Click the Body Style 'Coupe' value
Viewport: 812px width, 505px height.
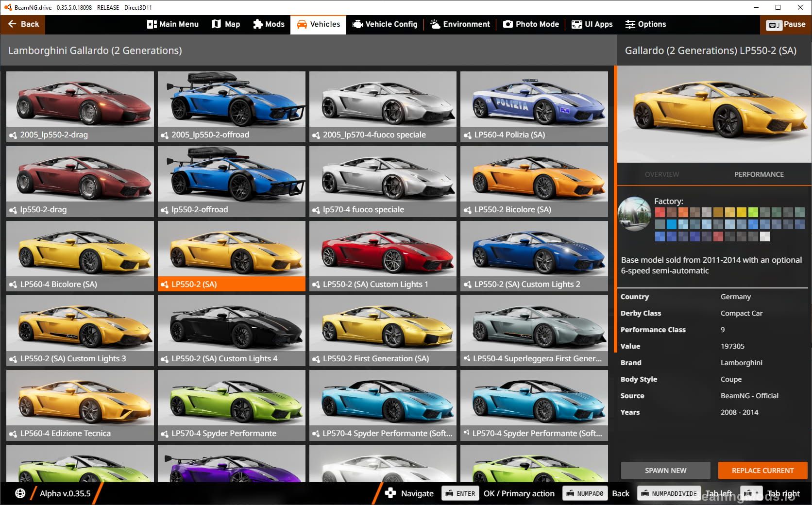(731, 379)
